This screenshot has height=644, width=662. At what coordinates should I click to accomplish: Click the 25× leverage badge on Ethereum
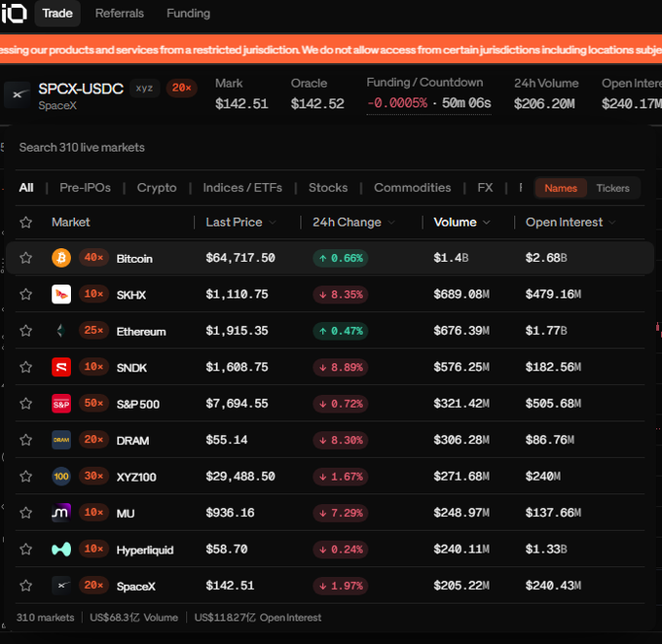(x=93, y=330)
